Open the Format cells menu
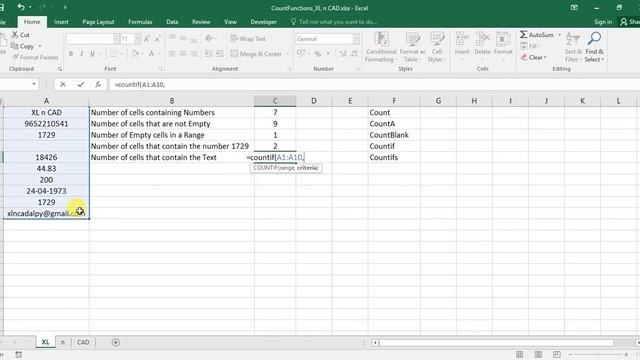The height and width of the screenshot is (360, 640). click(x=503, y=47)
